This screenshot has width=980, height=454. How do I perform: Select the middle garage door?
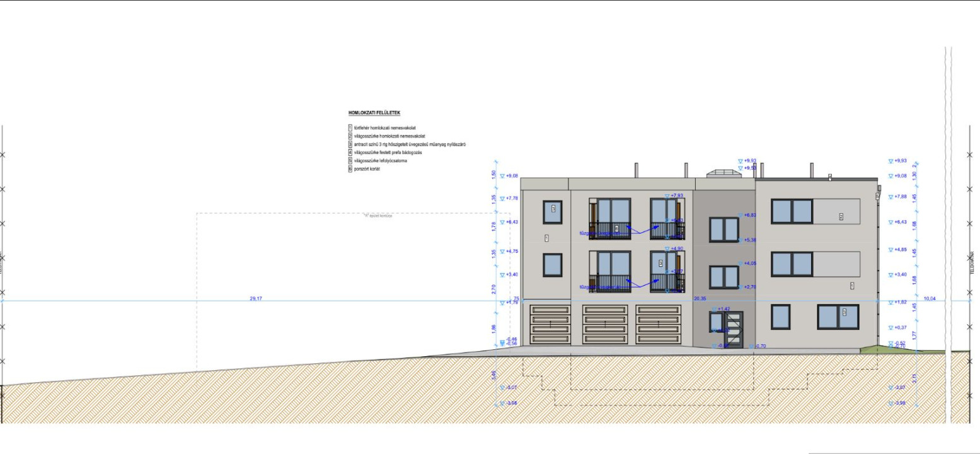(x=605, y=324)
